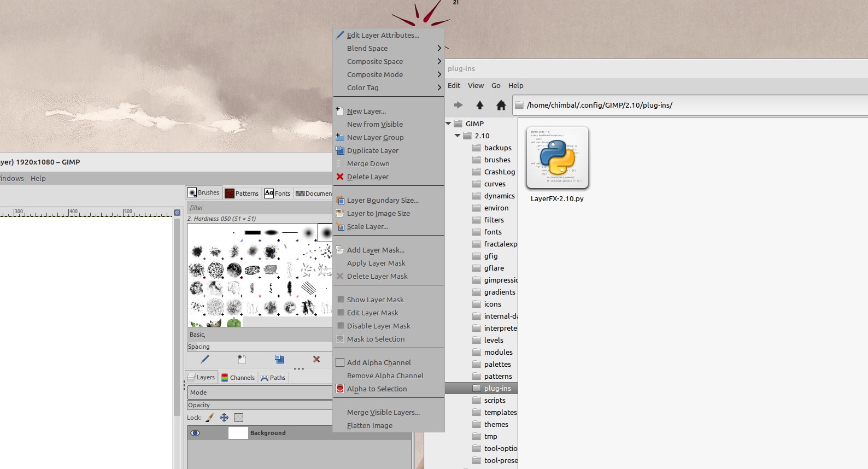Image resolution: width=868 pixels, height=469 pixels.
Task: Hide the Background layer with eye icon
Action: pyautogui.click(x=195, y=433)
